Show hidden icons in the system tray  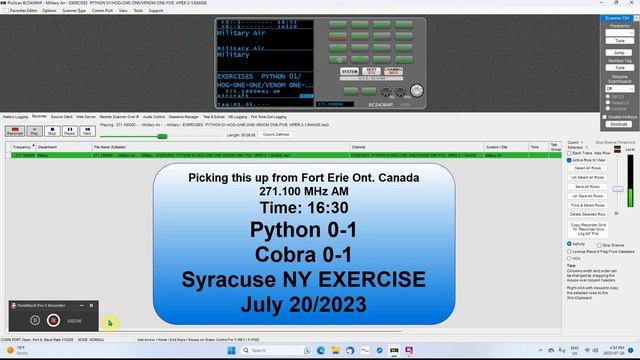click(540, 350)
